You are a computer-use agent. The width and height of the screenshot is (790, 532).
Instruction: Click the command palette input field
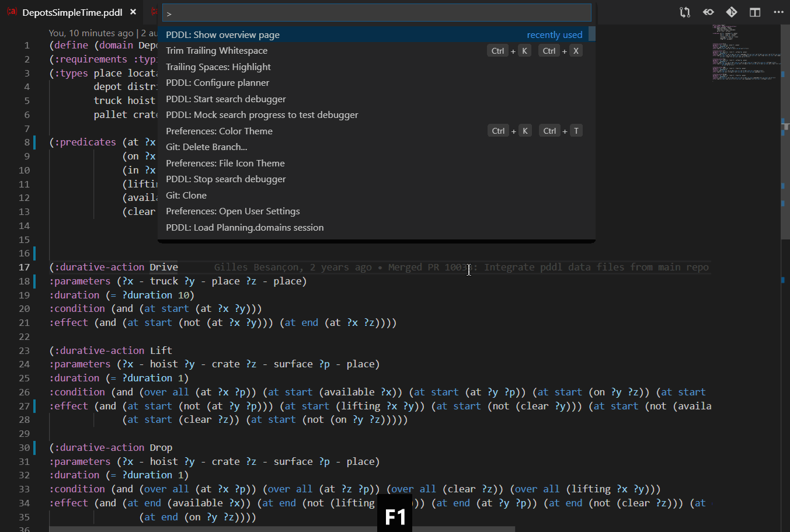point(377,13)
